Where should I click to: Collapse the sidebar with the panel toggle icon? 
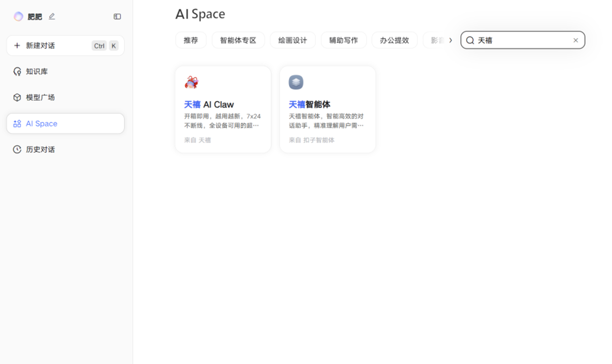(117, 16)
